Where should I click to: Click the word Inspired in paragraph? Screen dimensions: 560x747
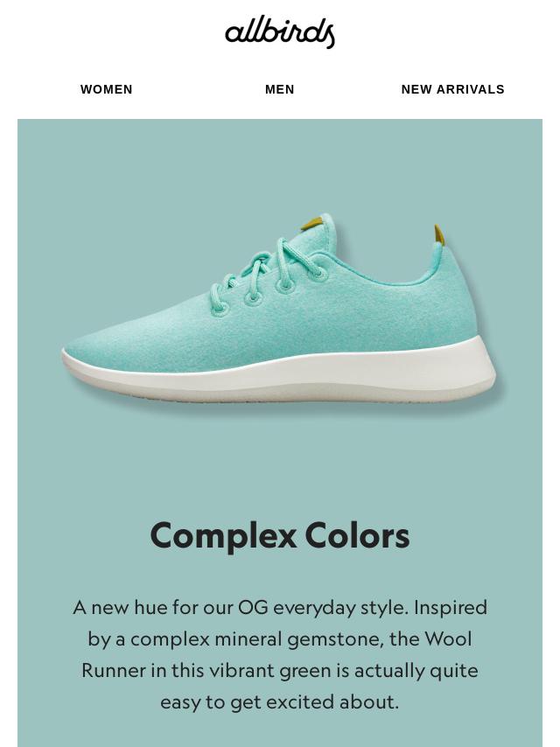pyautogui.click(x=451, y=609)
